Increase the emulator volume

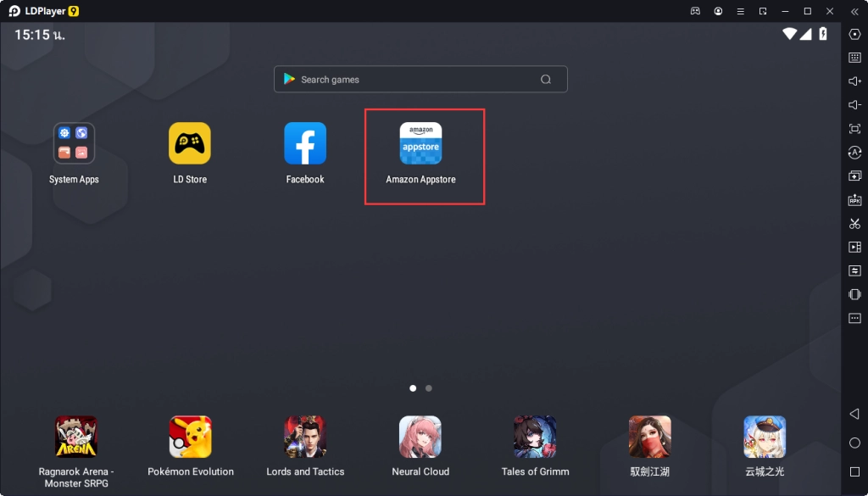(854, 81)
